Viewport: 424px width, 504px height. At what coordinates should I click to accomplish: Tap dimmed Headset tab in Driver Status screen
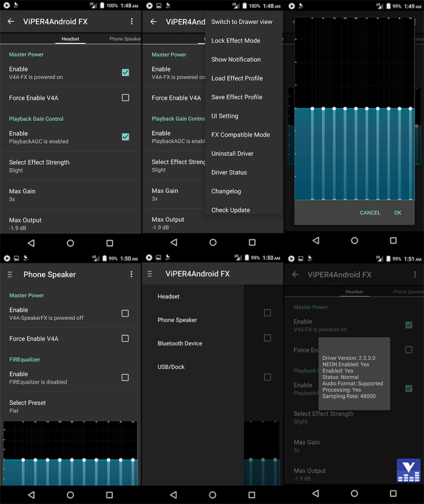pos(354,291)
